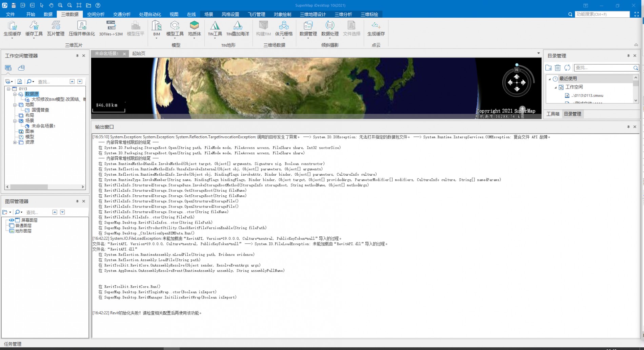This screenshot has height=350, width=644.
Task: Click the zoom out magnifier icon
Action: click(x=69, y=5)
